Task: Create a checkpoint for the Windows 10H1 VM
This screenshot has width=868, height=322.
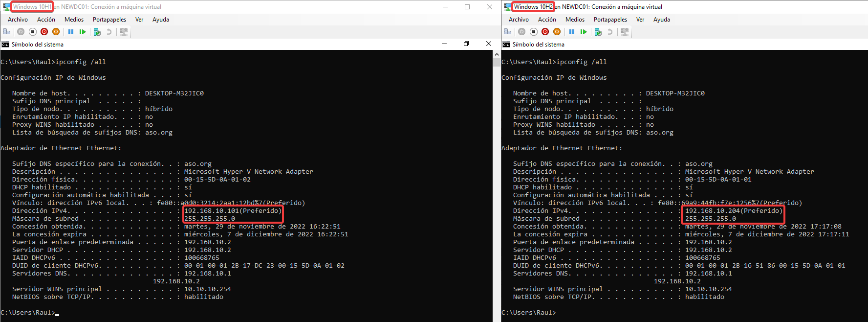Action: pos(97,32)
